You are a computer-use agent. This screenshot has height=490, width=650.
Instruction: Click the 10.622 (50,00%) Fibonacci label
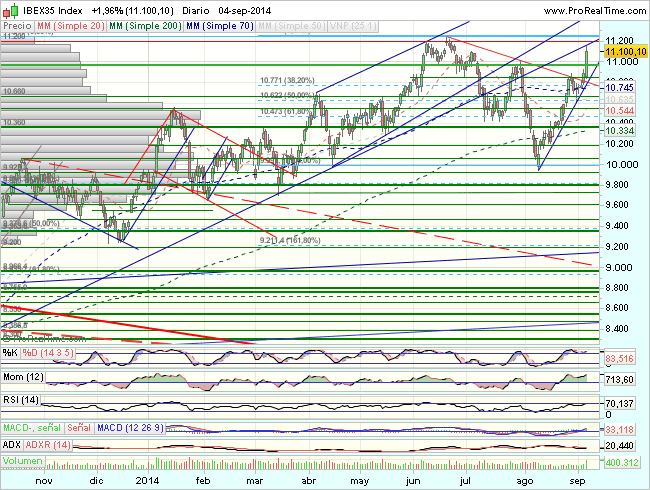click(x=286, y=95)
